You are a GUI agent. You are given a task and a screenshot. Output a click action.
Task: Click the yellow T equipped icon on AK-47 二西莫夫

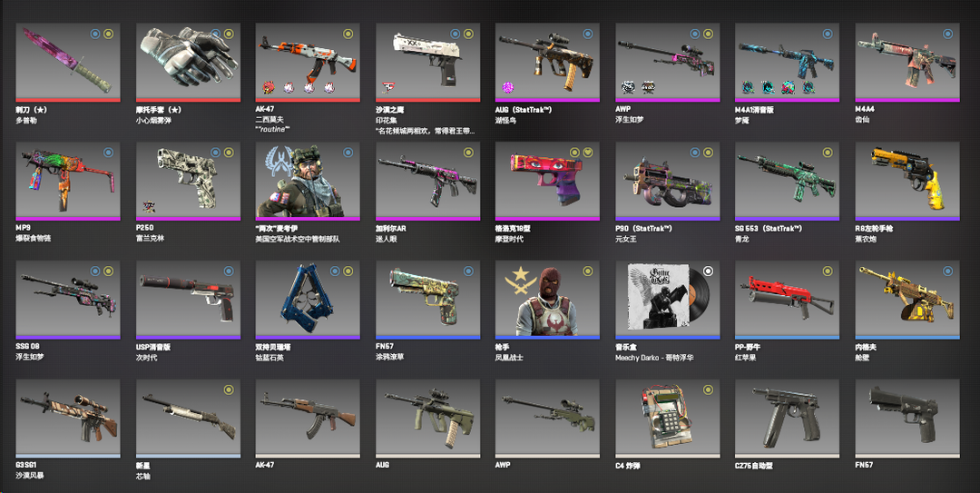pos(348,34)
